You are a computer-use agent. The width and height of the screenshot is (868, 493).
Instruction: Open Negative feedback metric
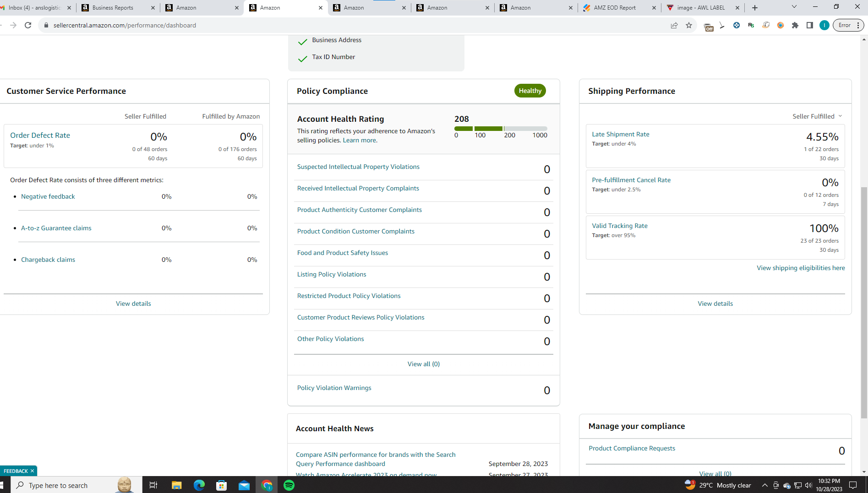click(x=48, y=196)
